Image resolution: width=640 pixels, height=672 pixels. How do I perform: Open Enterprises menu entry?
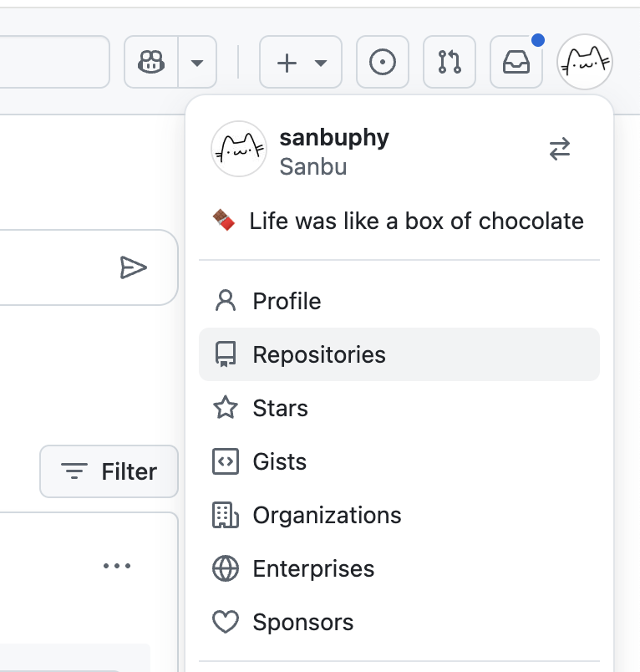coord(313,568)
